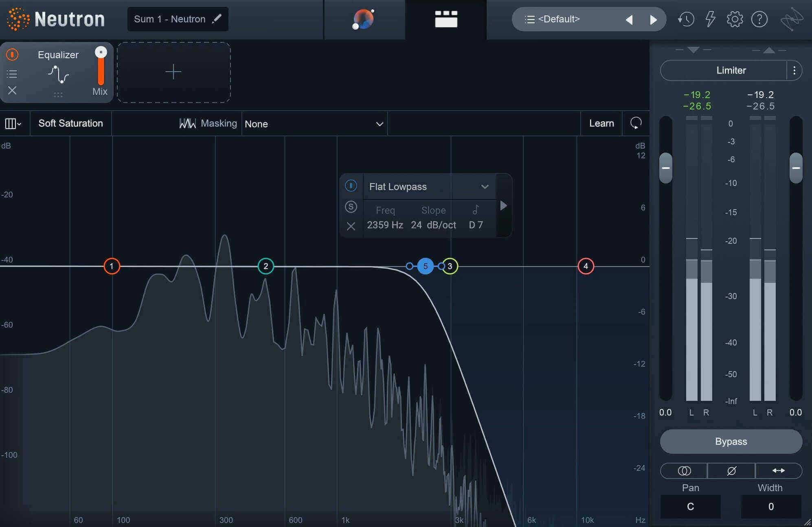
Task: Toggle band 5 power button in popup
Action: [x=351, y=186]
